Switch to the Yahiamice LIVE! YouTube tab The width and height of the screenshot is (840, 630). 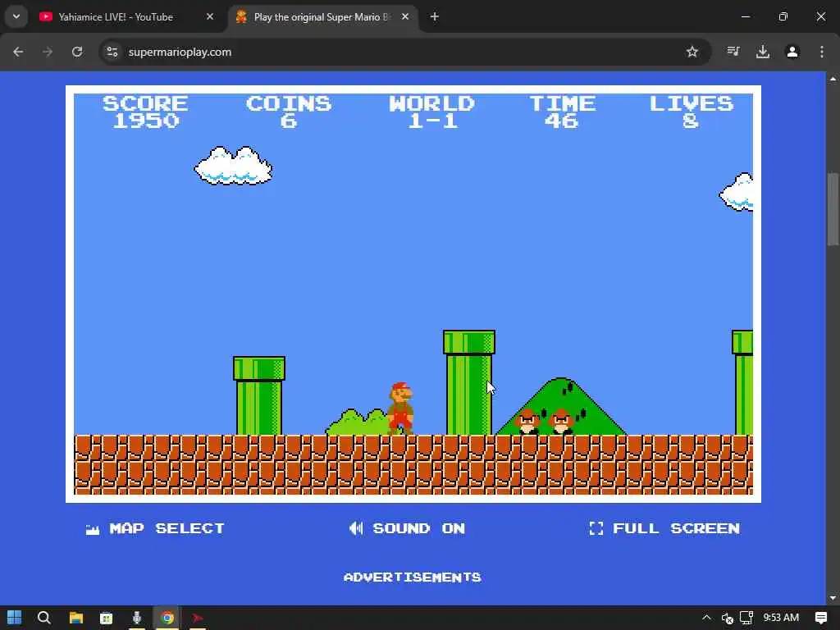click(x=127, y=17)
